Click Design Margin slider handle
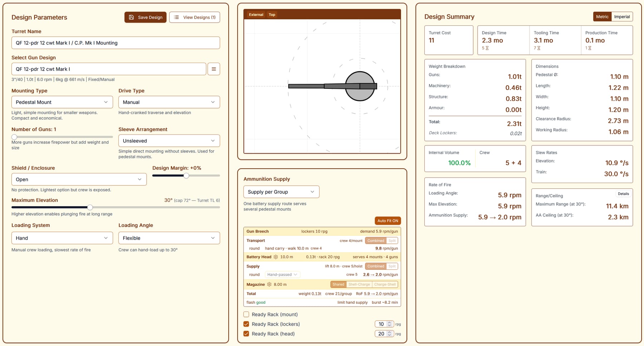Image resolution: width=644 pixels, height=346 pixels. (186, 176)
